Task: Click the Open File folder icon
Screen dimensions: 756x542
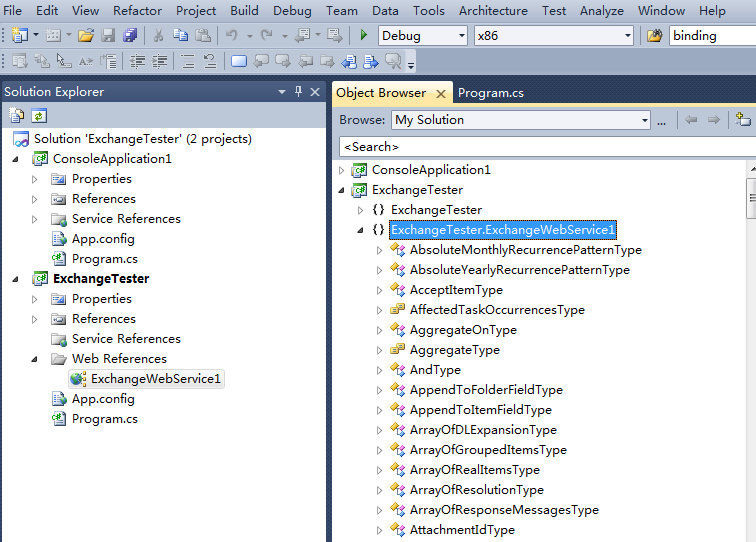Action: click(86, 35)
